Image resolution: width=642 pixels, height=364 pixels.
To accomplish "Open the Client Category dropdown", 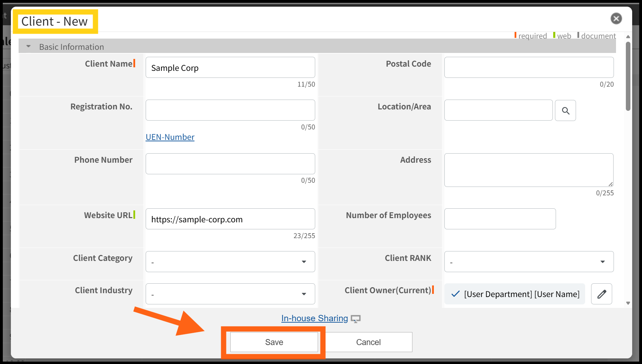I will point(230,262).
